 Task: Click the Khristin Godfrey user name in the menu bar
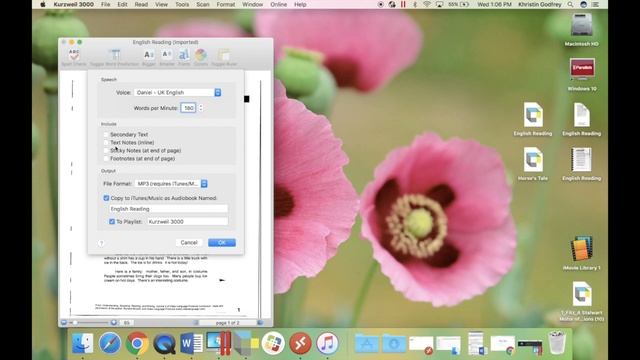pyautogui.click(x=540, y=4)
